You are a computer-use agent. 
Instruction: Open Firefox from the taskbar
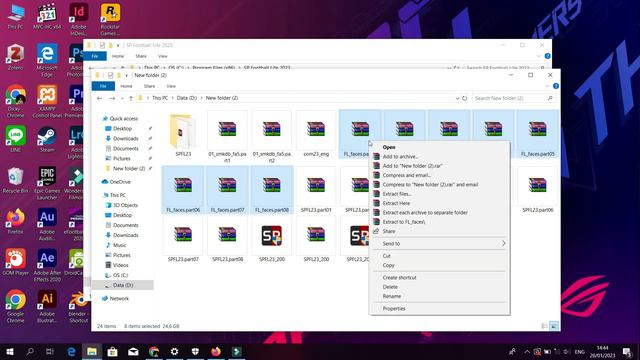pyautogui.click(x=216, y=351)
